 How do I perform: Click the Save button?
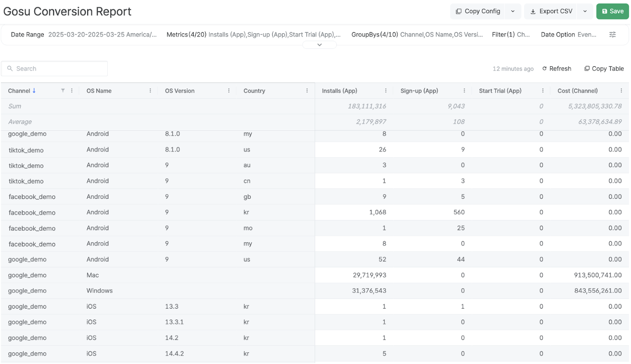[x=612, y=11]
